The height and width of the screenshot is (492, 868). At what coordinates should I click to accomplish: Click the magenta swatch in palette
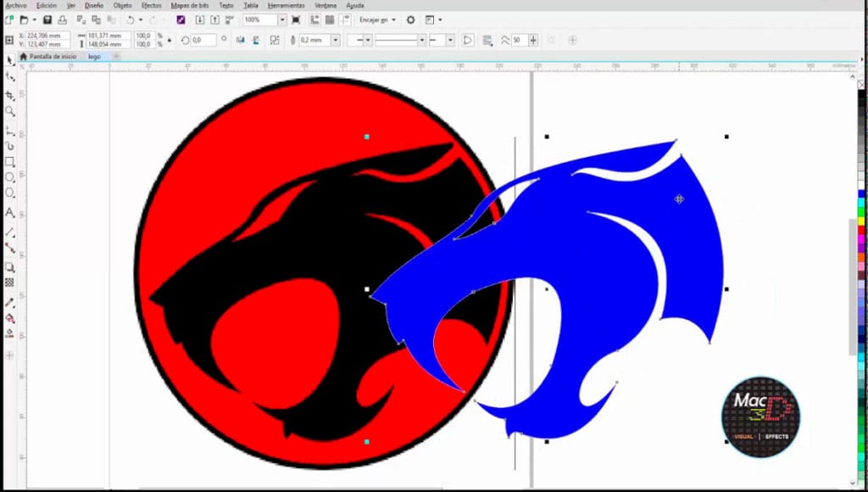[x=862, y=239]
